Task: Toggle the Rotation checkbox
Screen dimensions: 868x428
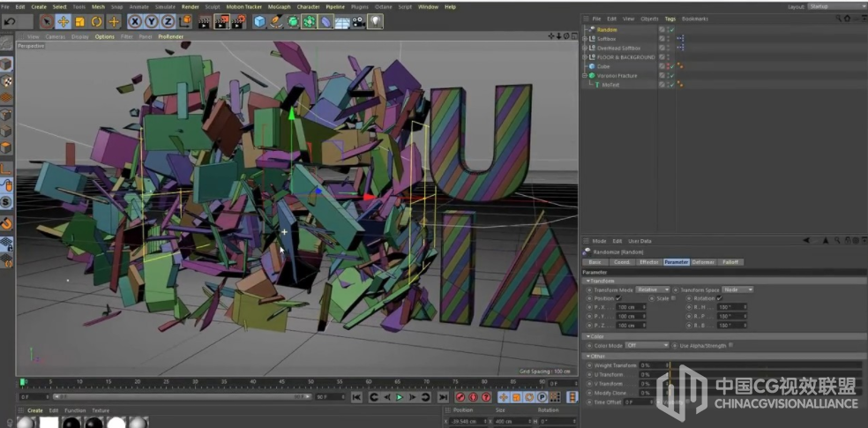Action: pyautogui.click(x=719, y=298)
